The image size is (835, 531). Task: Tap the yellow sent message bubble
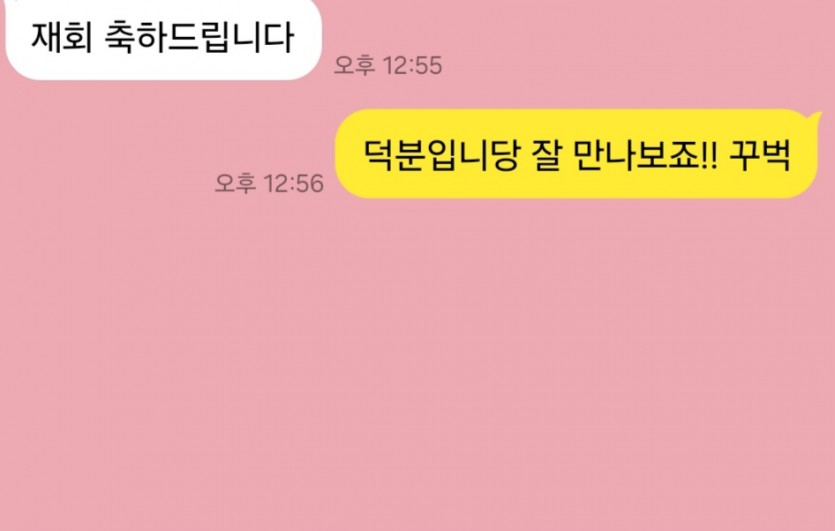[x=576, y=154]
